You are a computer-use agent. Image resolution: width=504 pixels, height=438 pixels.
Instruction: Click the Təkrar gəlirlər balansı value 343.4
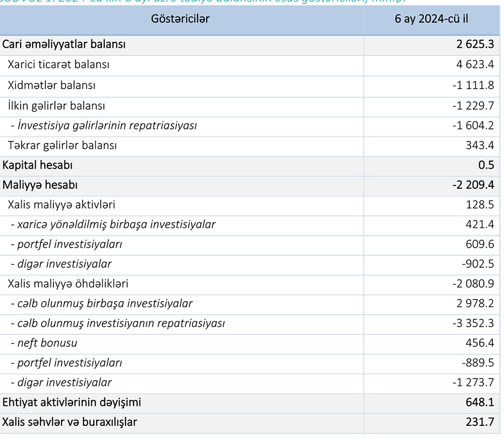[481, 145]
